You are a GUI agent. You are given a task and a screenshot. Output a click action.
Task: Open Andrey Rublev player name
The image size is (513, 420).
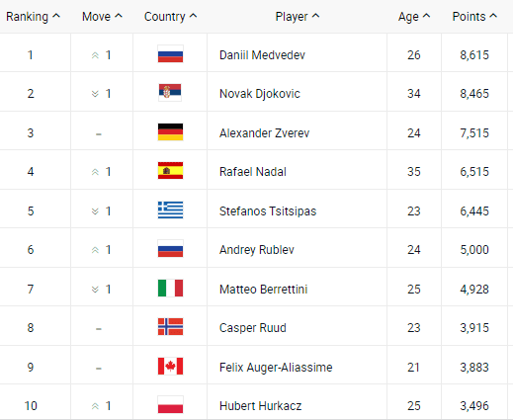[257, 250]
